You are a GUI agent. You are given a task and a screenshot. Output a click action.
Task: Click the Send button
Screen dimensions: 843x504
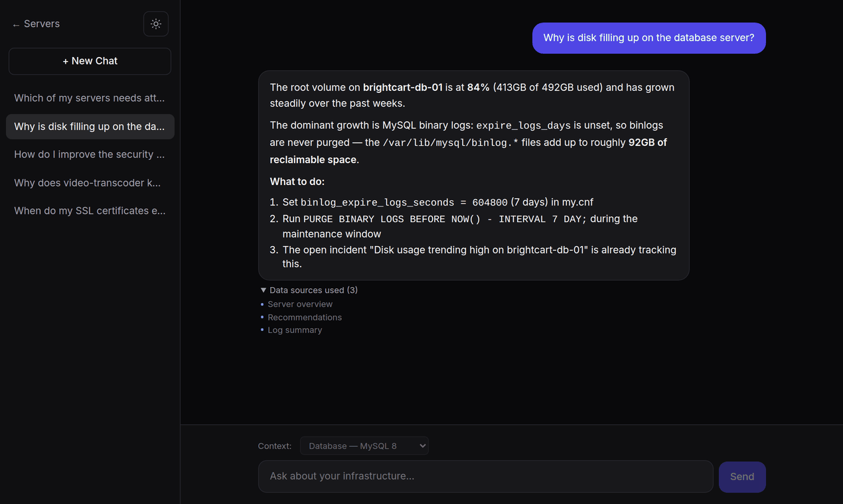(742, 477)
